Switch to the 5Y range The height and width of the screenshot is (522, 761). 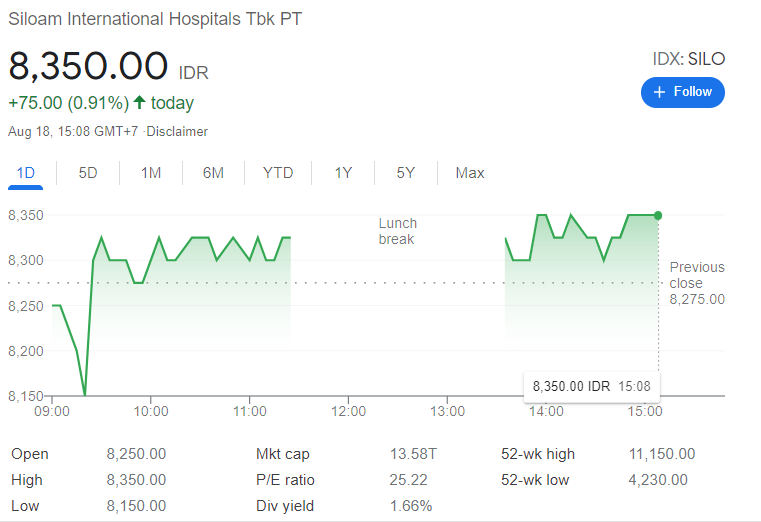click(x=405, y=173)
